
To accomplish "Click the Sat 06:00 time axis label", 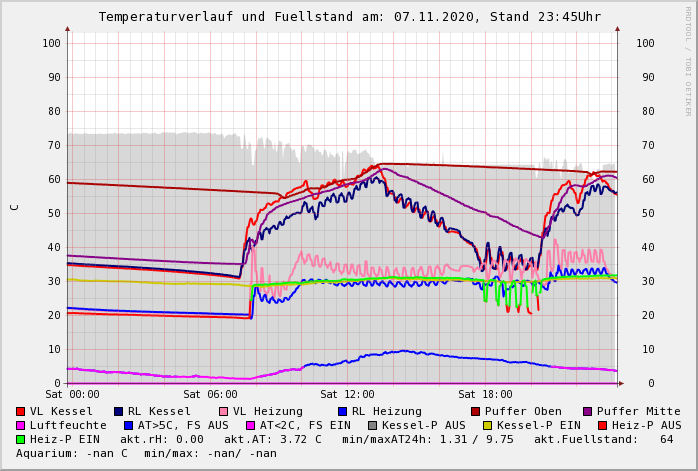I will pyautogui.click(x=210, y=395).
